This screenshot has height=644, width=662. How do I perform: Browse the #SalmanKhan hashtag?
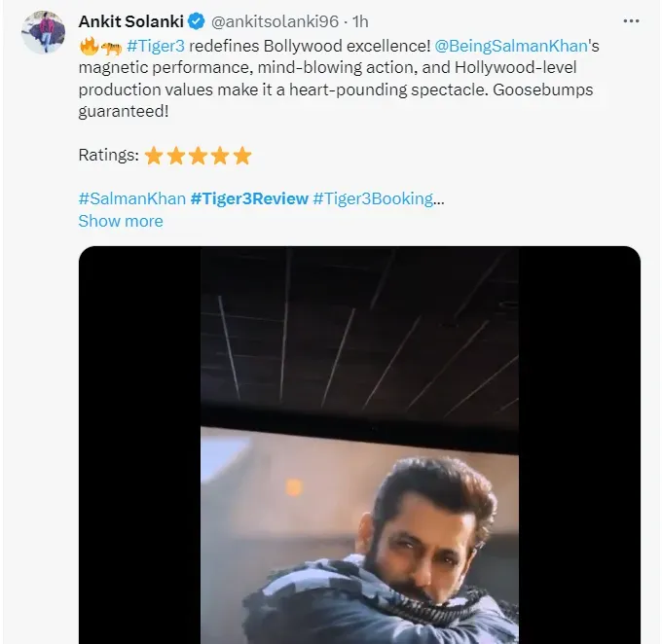point(129,198)
